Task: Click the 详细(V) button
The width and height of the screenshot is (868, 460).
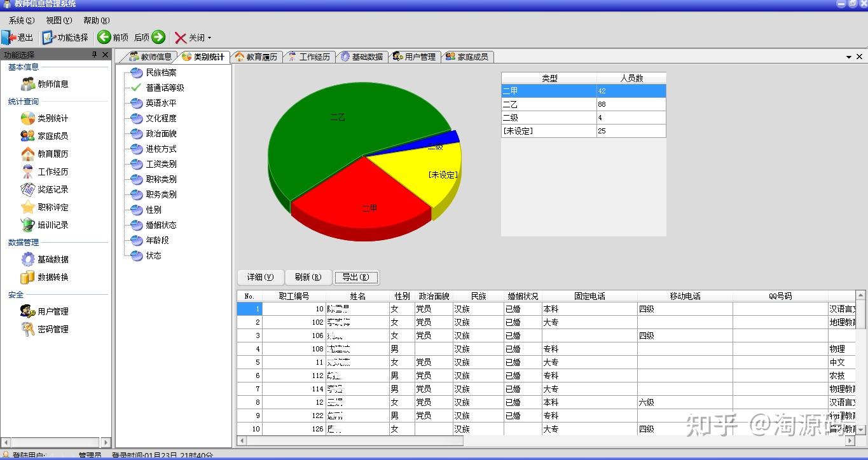Action: [260, 277]
